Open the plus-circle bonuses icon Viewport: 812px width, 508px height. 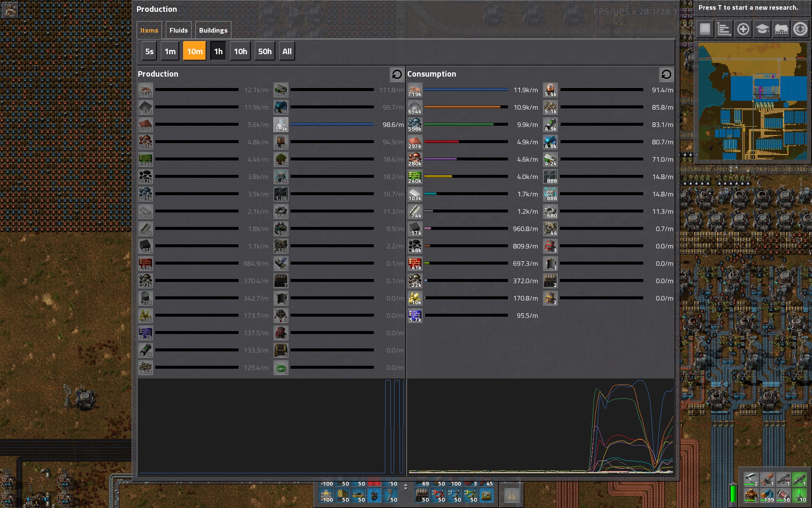pyautogui.click(x=743, y=29)
